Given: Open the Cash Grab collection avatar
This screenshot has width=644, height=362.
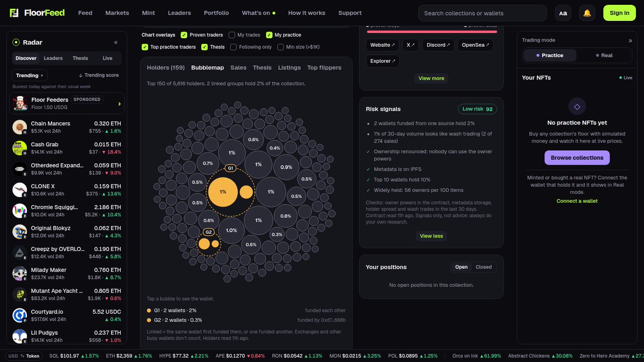Looking at the screenshot, I should point(20,148).
